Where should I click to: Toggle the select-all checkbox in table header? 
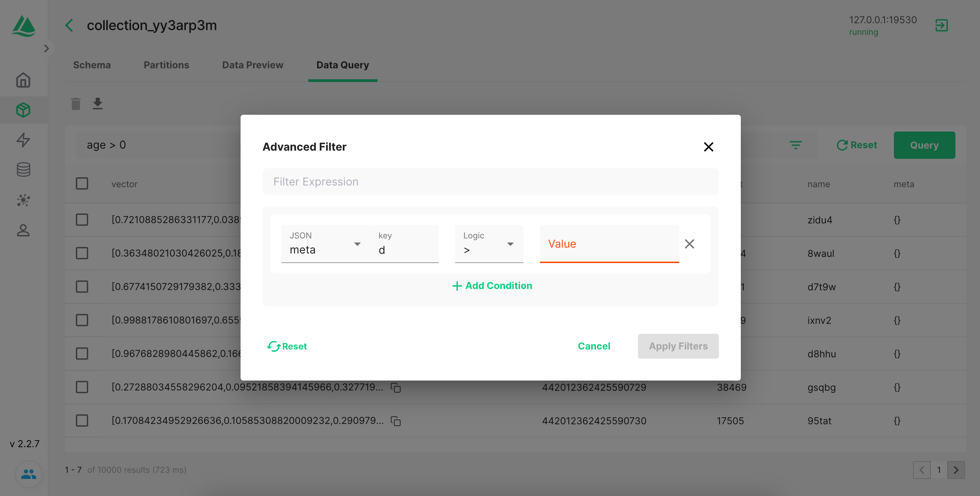82,184
